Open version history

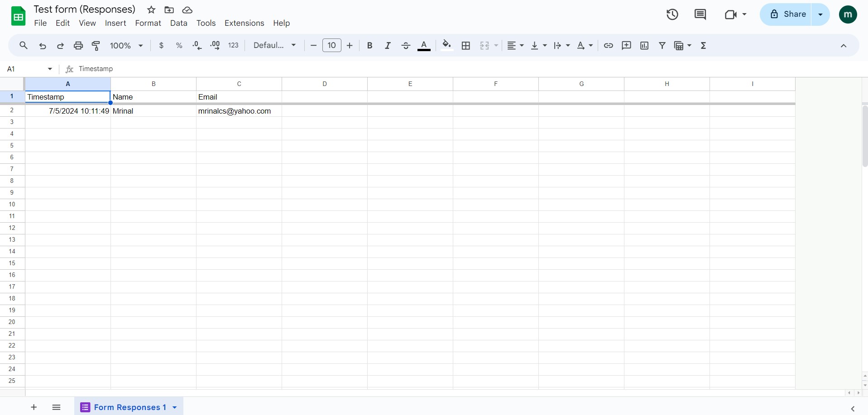(x=672, y=14)
